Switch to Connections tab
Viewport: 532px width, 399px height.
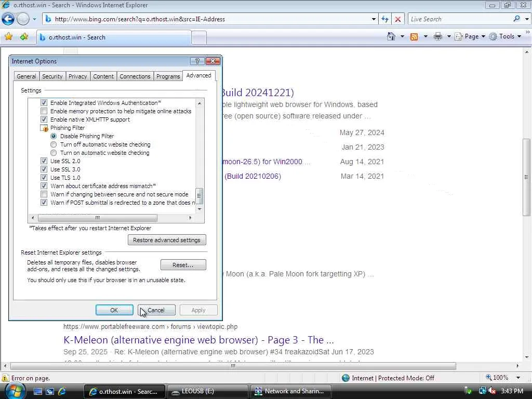pyautogui.click(x=135, y=76)
